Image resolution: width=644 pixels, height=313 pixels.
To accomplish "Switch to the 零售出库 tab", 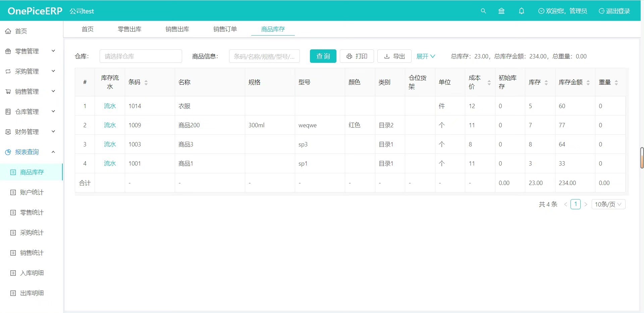I will 129,29.
